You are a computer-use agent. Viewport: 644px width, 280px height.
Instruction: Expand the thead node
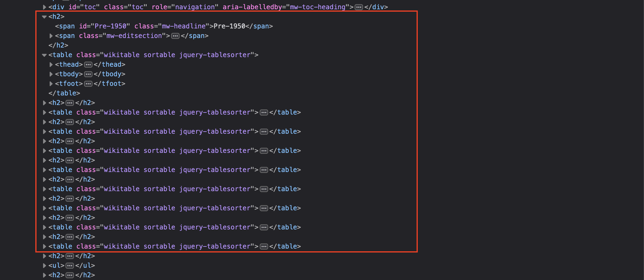pos(51,65)
